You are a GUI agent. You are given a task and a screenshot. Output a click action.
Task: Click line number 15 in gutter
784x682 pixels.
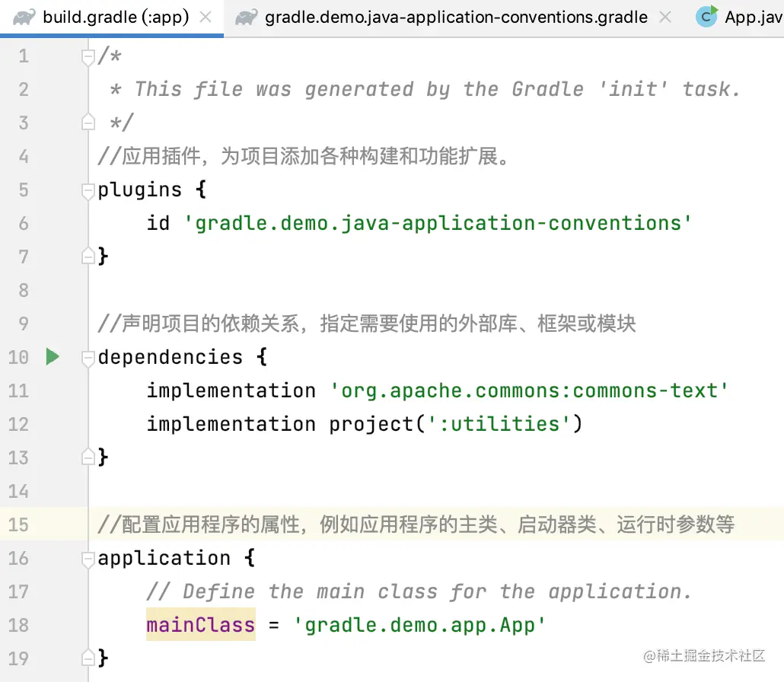[x=18, y=525]
